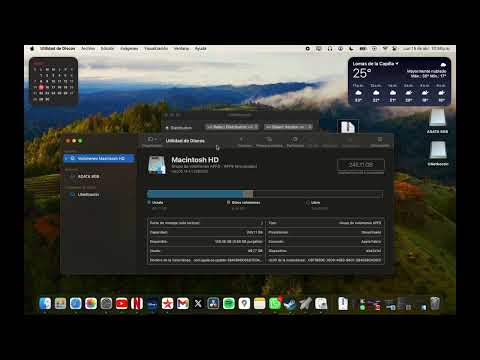The width and height of the screenshot is (480, 360).
Task: Click the battery icon in the menu bar
Action: (x=363, y=49)
